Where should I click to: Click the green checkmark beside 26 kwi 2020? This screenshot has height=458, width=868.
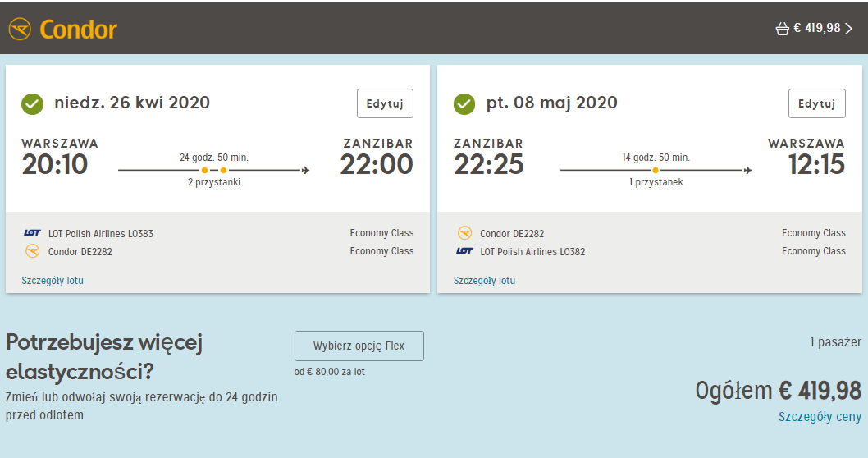32,103
